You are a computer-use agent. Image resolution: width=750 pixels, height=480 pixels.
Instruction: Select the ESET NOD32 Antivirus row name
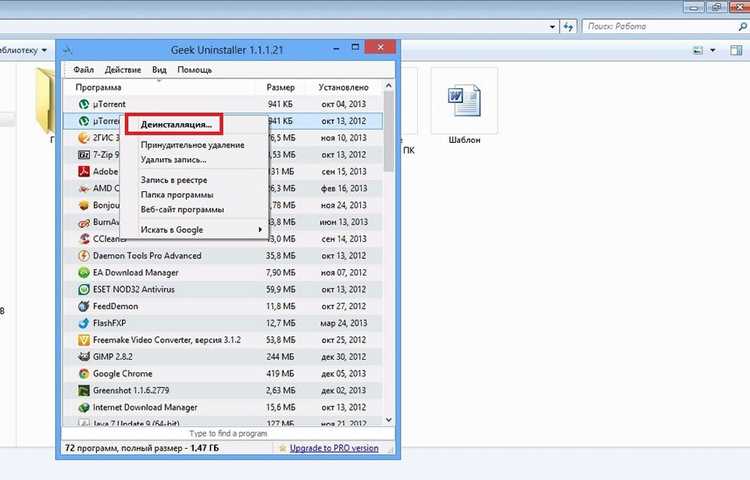click(x=133, y=289)
